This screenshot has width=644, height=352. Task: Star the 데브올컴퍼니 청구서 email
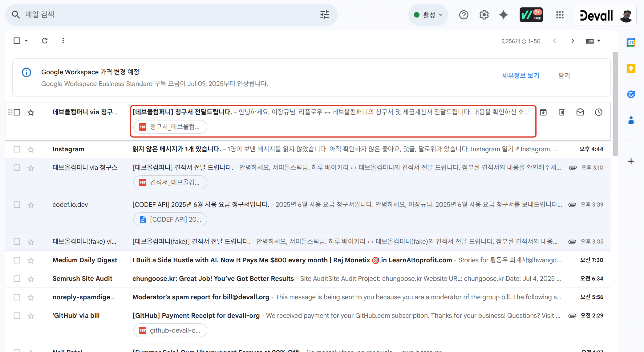click(x=31, y=112)
